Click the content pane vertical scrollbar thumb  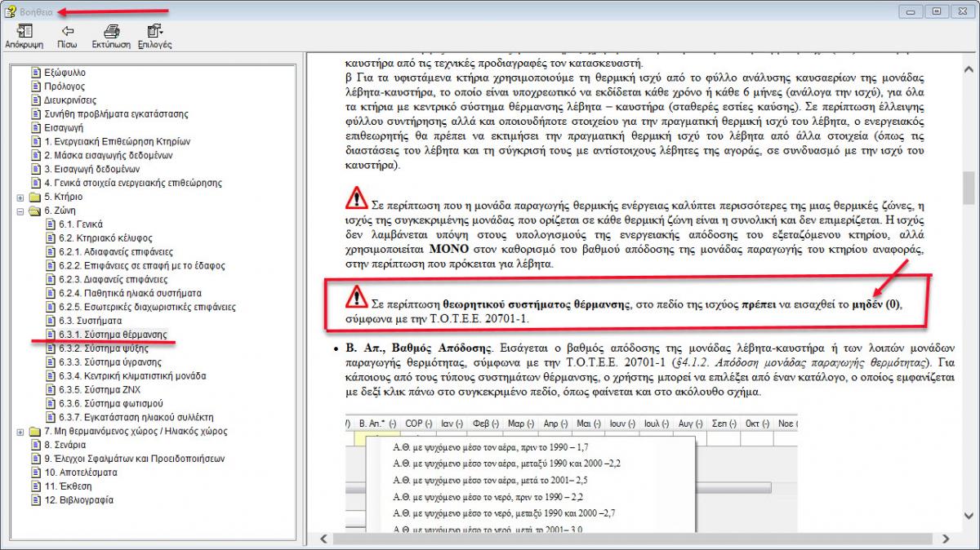(x=969, y=188)
